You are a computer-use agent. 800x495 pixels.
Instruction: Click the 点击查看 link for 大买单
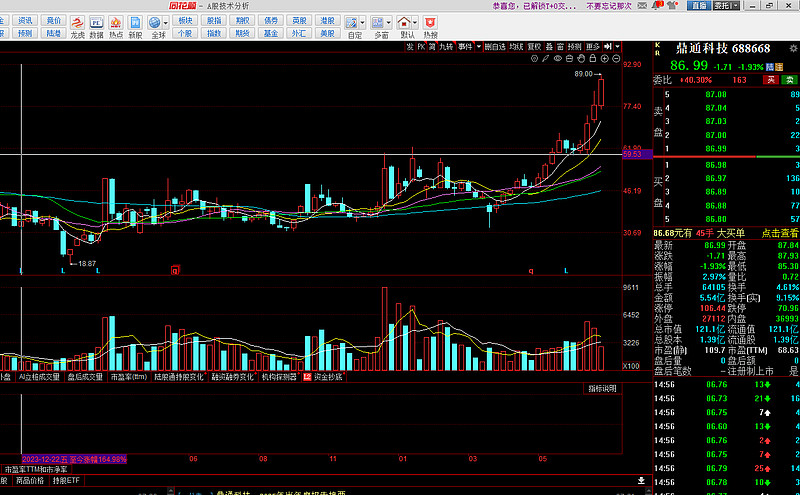780,233
